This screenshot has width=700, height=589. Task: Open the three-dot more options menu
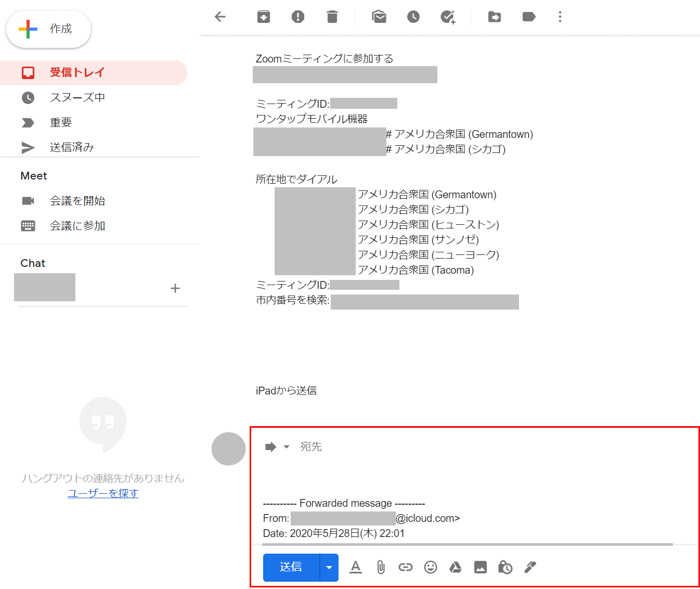coord(560,17)
